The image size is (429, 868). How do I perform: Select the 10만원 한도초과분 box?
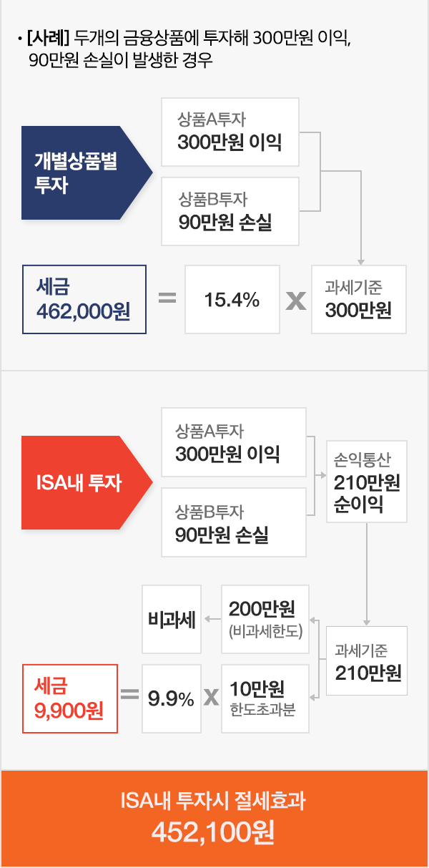(x=265, y=698)
